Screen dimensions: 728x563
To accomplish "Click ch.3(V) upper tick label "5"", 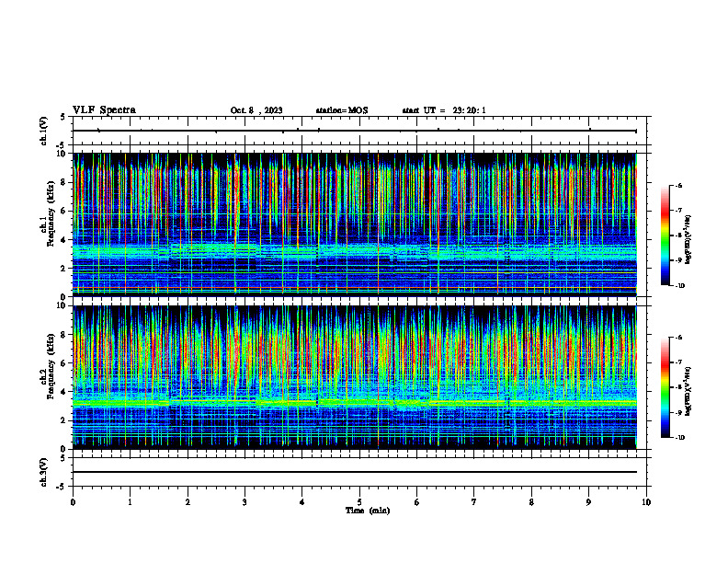I will 63,458.
